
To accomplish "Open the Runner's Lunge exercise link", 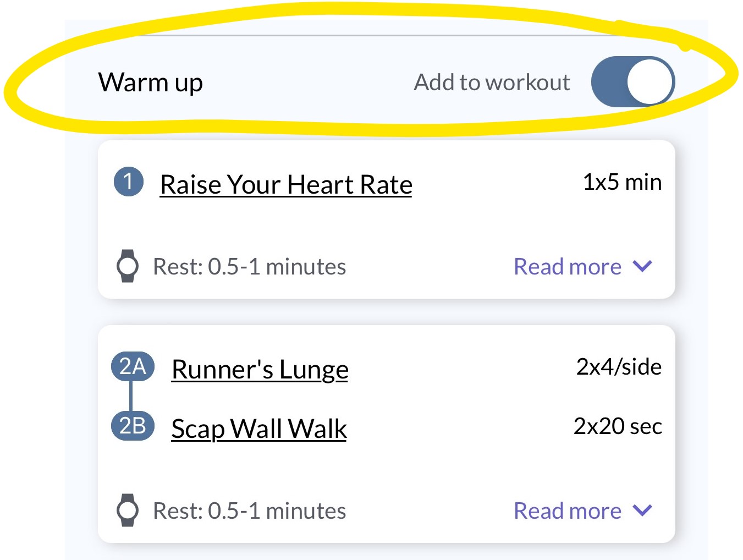I will point(260,369).
